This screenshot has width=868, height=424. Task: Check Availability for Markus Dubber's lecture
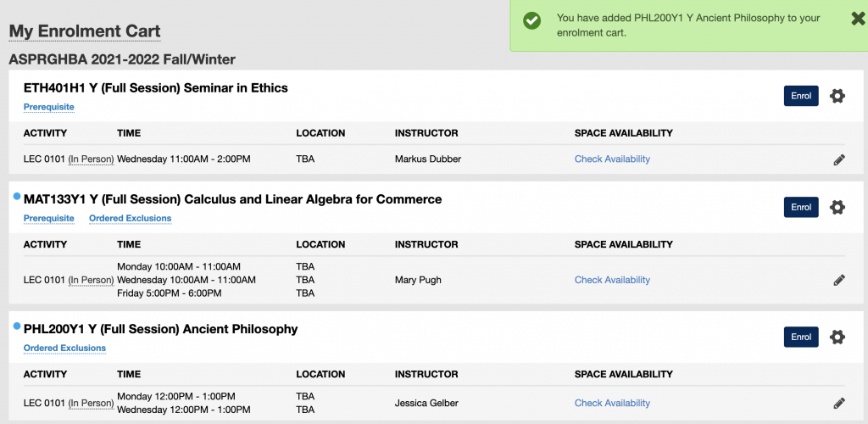pos(612,159)
